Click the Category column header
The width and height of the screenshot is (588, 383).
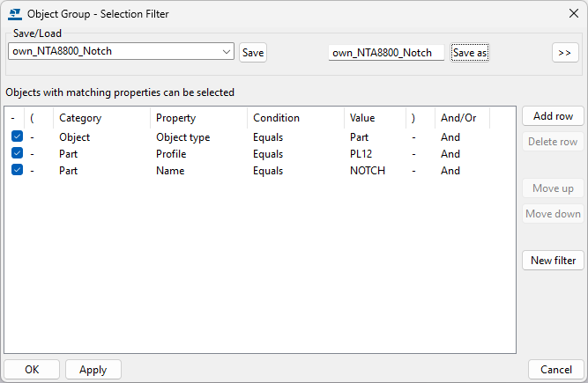click(80, 118)
